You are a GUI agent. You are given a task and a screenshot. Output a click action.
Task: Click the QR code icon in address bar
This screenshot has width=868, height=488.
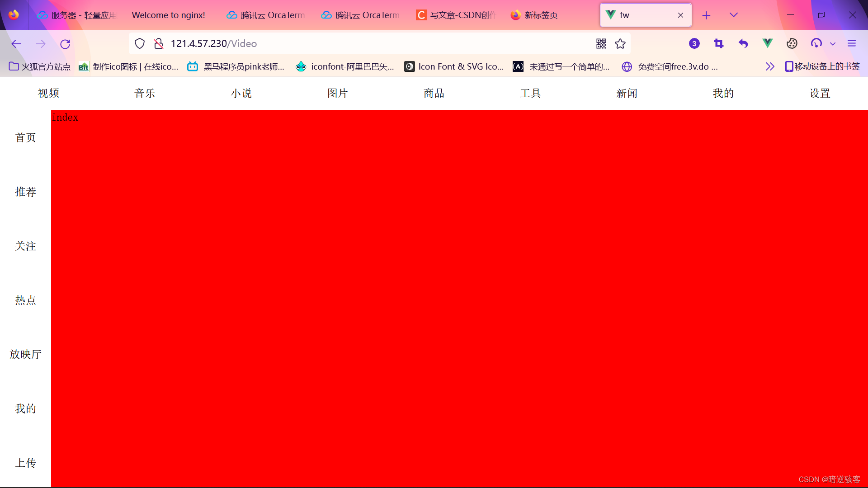[601, 43]
